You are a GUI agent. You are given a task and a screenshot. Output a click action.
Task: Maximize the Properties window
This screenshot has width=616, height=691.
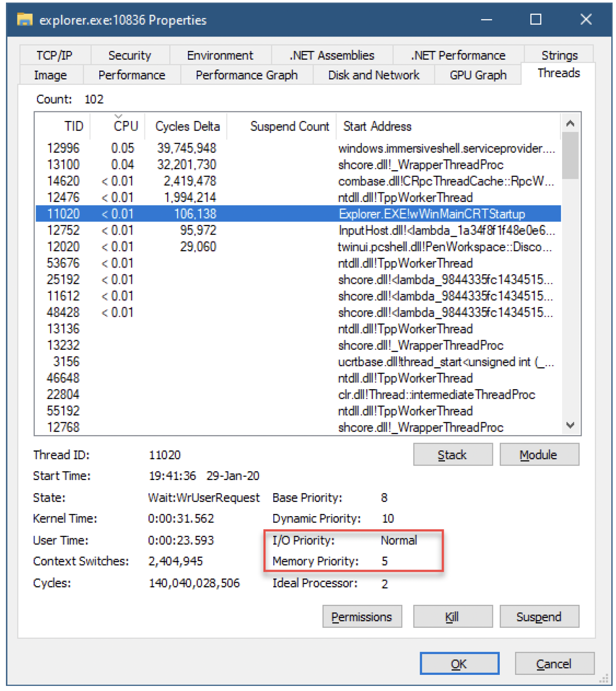coord(536,20)
